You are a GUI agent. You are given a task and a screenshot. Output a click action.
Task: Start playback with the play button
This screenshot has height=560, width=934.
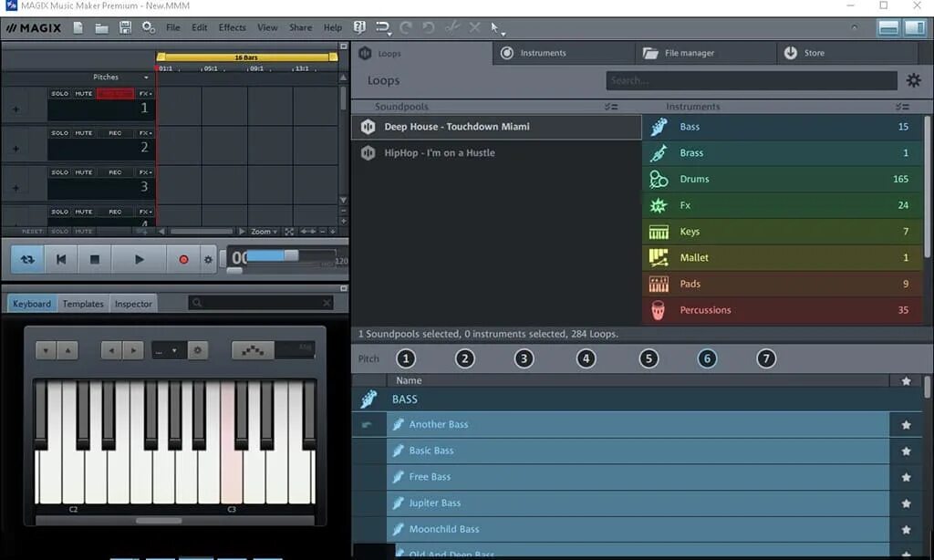pyautogui.click(x=139, y=259)
